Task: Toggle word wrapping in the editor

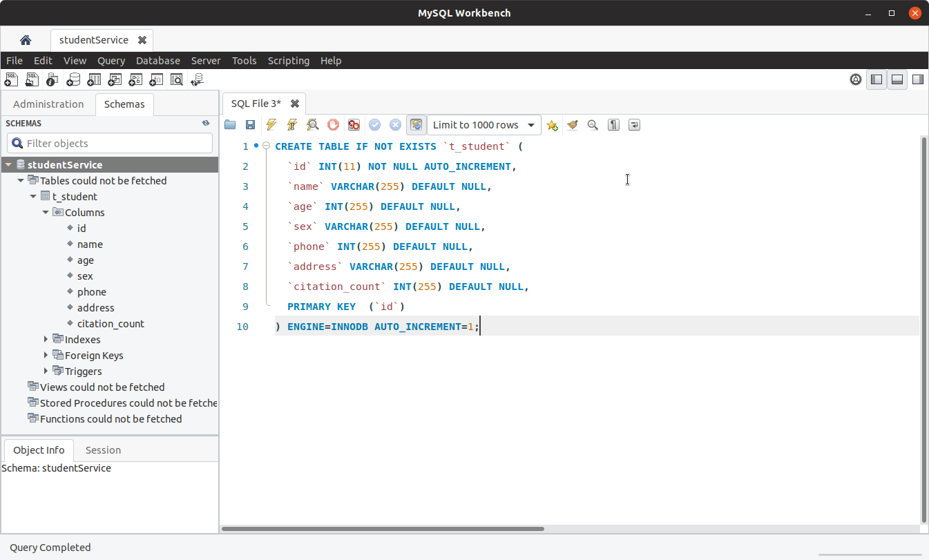Action: pos(634,125)
